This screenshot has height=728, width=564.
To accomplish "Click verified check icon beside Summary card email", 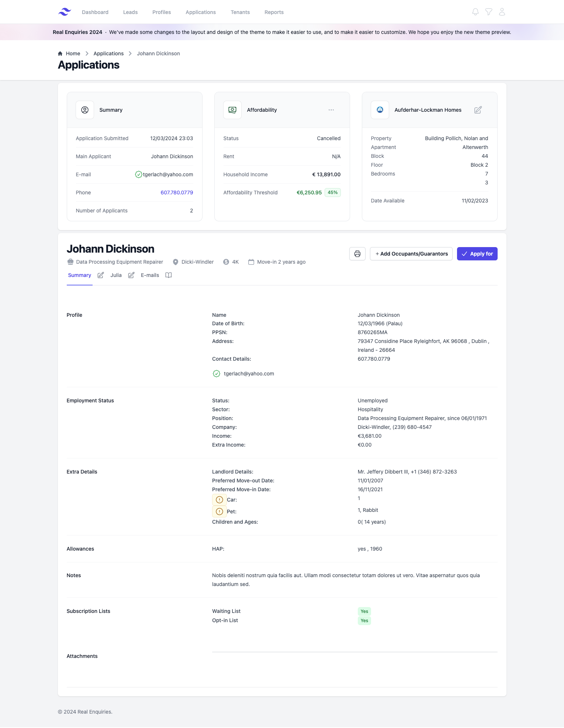I will point(139,174).
